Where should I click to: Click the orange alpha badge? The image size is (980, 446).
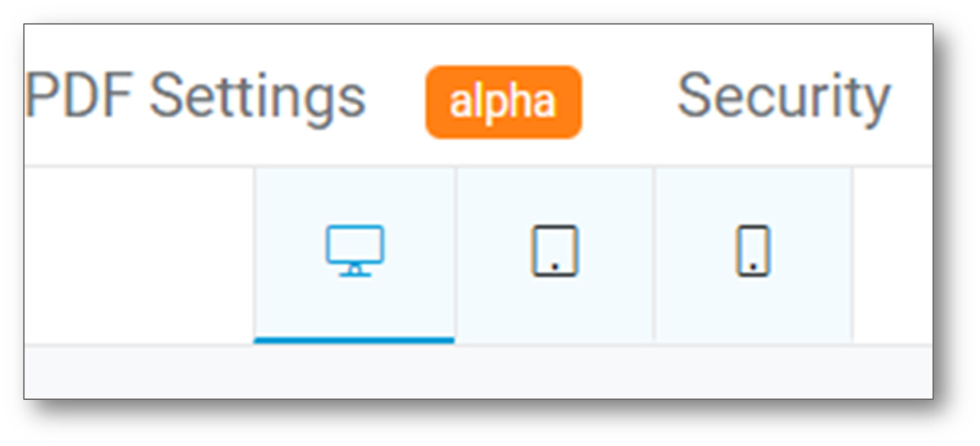coord(503,102)
